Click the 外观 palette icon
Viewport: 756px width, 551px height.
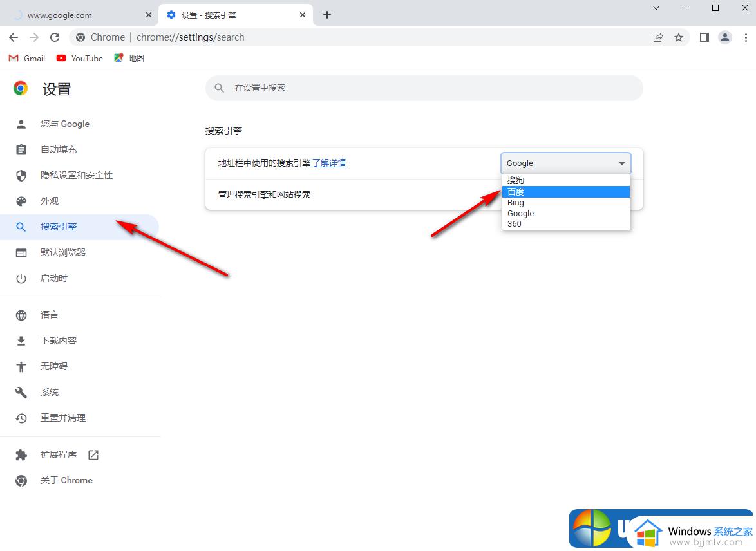21,201
